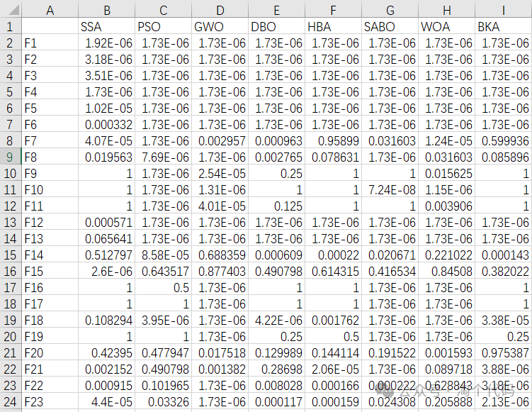Click the SABO header cell
This screenshot has width=532, height=412.
tap(390, 26)
